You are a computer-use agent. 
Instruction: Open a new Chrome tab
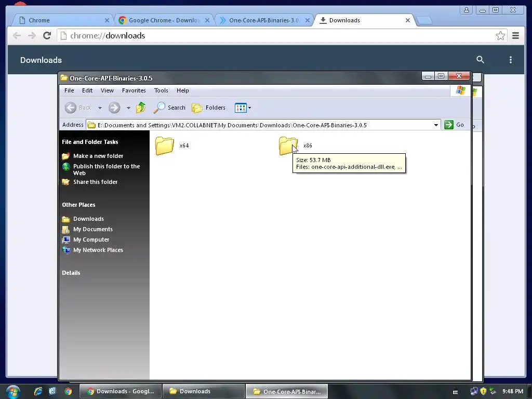click(x=424, y=21)
